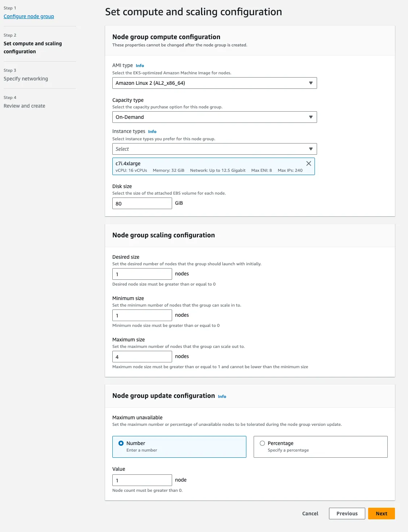408x532 pixels.
Task: Click the Maximum unavailable Value field
Action: tap(142, 480)
